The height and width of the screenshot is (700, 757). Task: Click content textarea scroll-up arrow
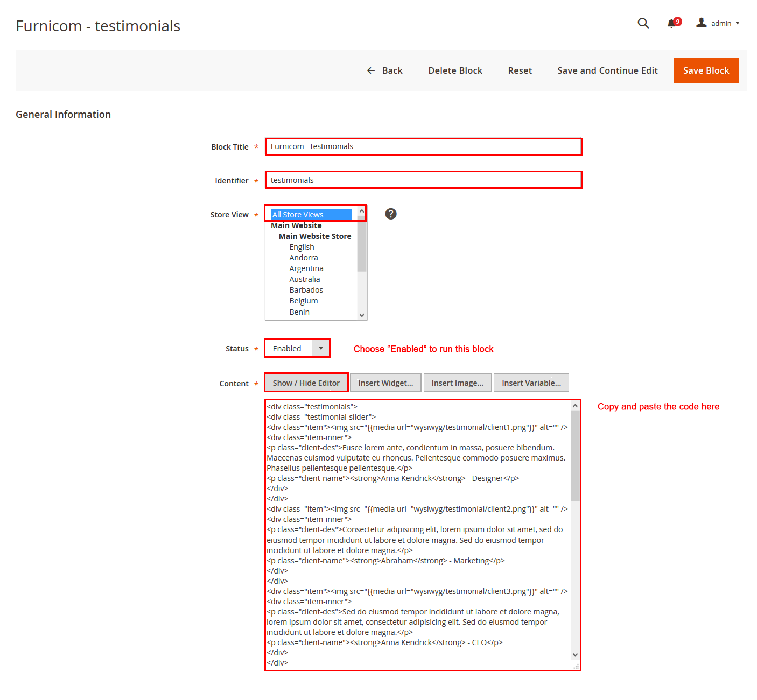coord(575,406)
